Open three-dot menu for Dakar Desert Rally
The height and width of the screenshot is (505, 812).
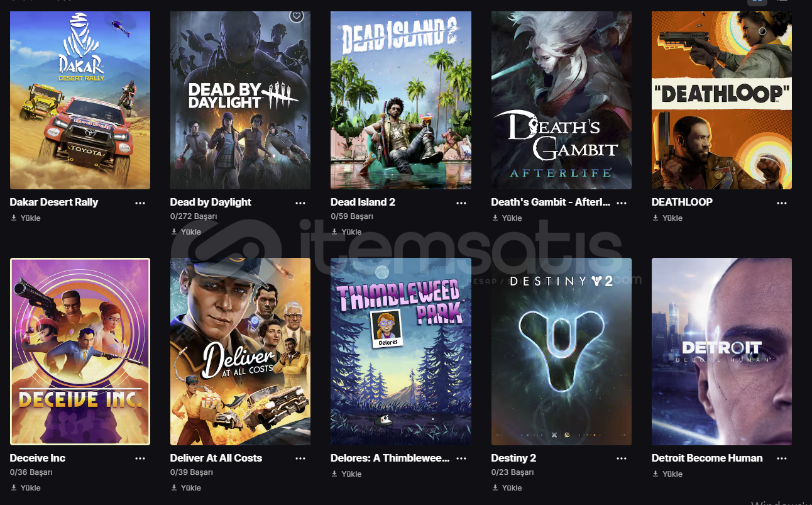(140, 203)
